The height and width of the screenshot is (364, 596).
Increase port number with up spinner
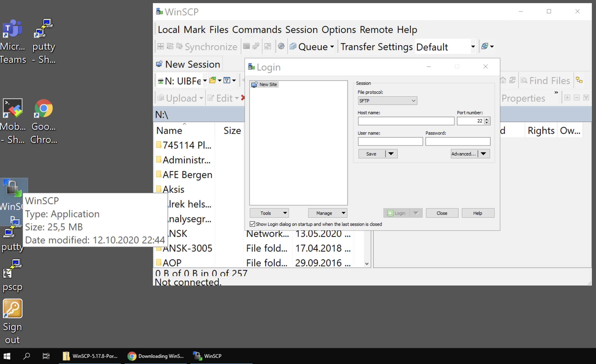coord(487,119)
